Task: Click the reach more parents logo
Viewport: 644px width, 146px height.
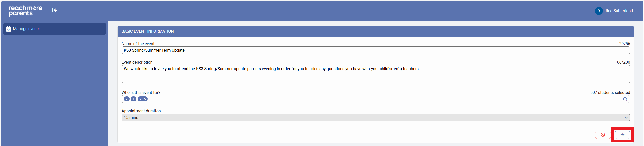Action: click(25, 11)
